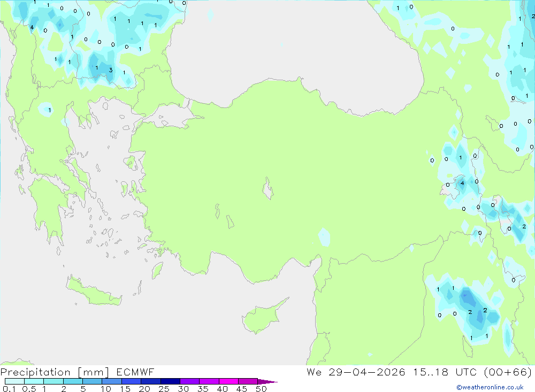Click the '(00+66)' forecast offset text
Viewport: 535px width, 392px height.
click(x=508, y=372)
